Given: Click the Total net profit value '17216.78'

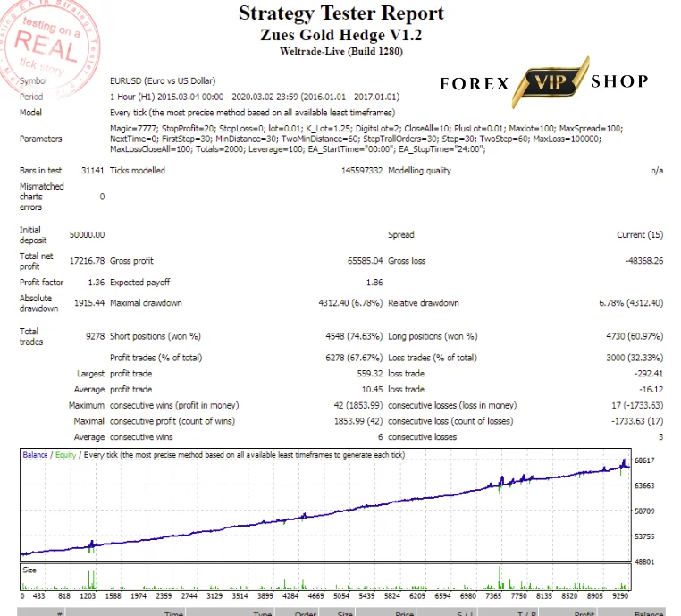Looking at the screenshot, I should coord(87,261).
